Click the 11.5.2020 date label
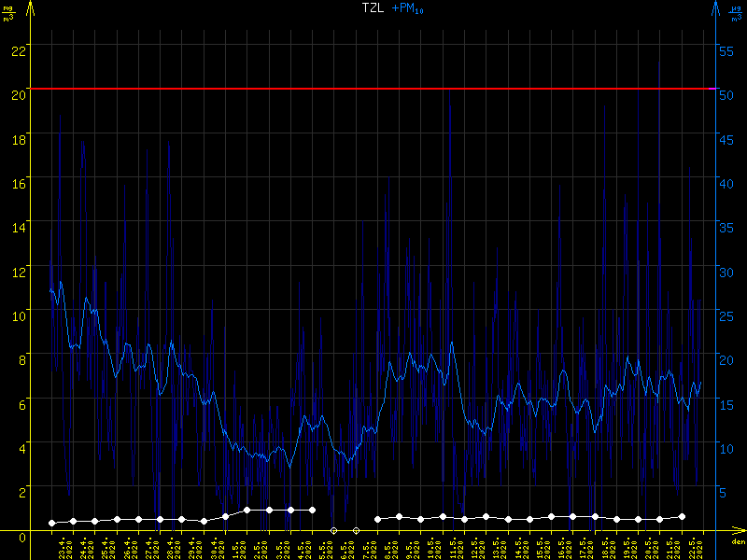 [454, 545]
